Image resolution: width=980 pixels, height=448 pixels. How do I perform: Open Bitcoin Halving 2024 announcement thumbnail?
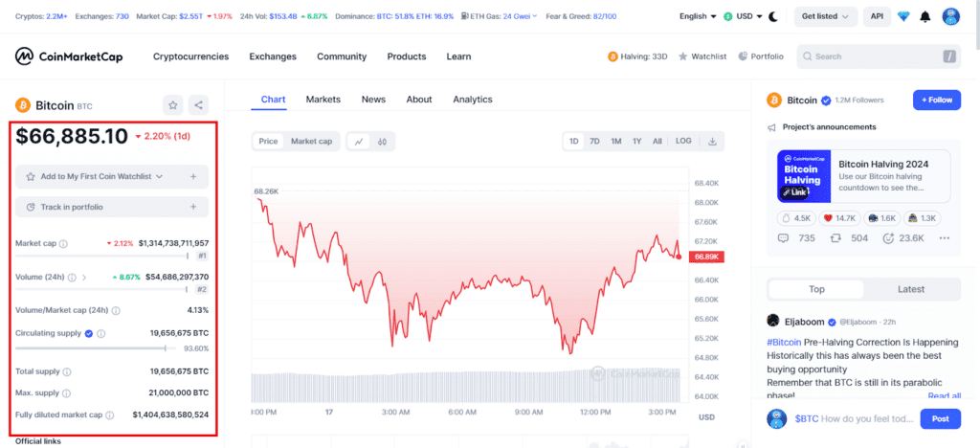click(x=804, y=175)
